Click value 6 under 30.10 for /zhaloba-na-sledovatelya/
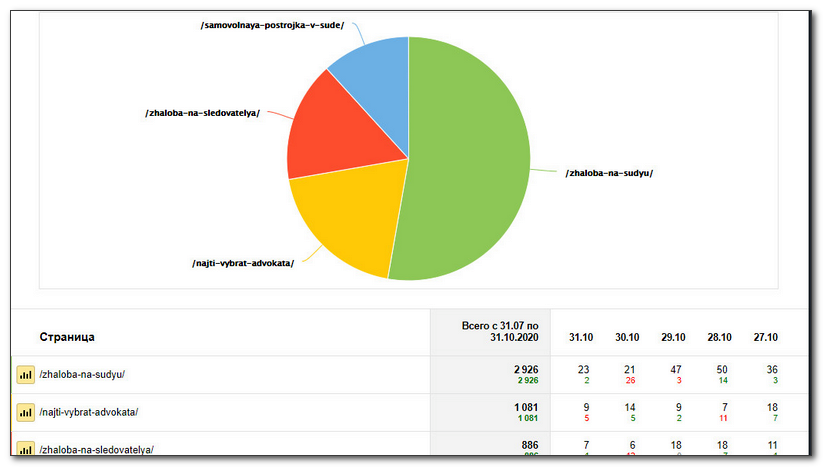This screenshot has height=467, width=823. point(632,445)
